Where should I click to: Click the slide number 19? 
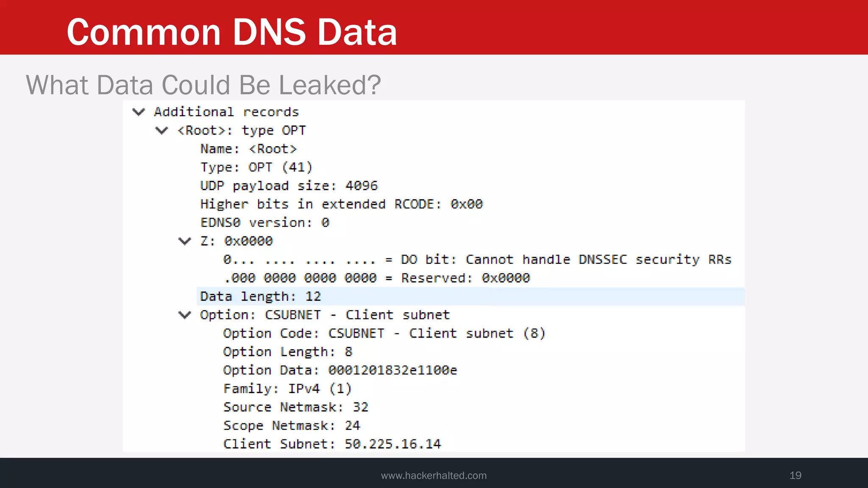click(x=795, y=475)
